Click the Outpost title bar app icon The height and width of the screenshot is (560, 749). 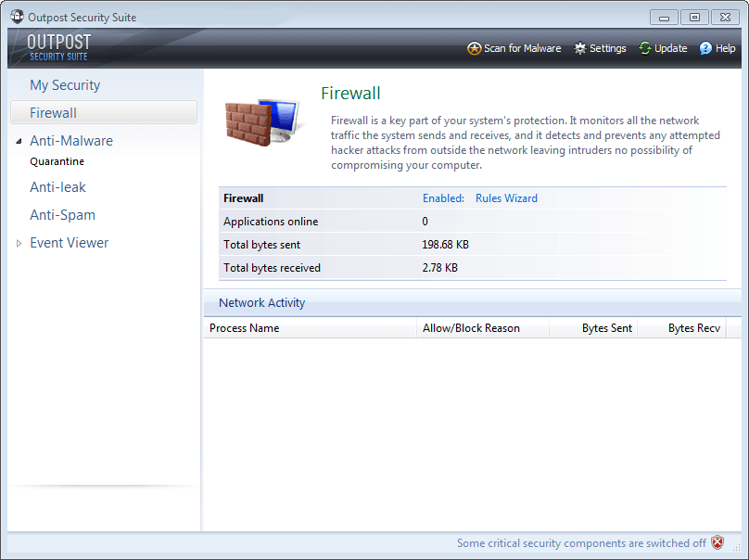tap(18, 17)
